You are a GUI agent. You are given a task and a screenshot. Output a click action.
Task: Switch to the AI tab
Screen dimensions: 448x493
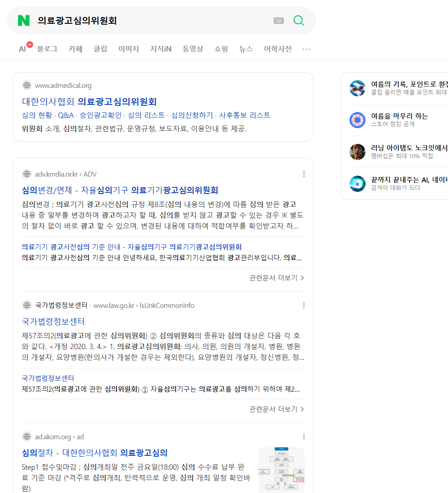click(x=22, y=49)
